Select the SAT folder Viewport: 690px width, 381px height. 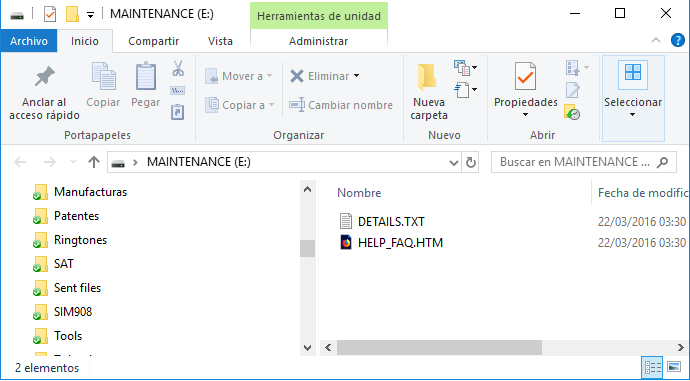click(54, 264)
